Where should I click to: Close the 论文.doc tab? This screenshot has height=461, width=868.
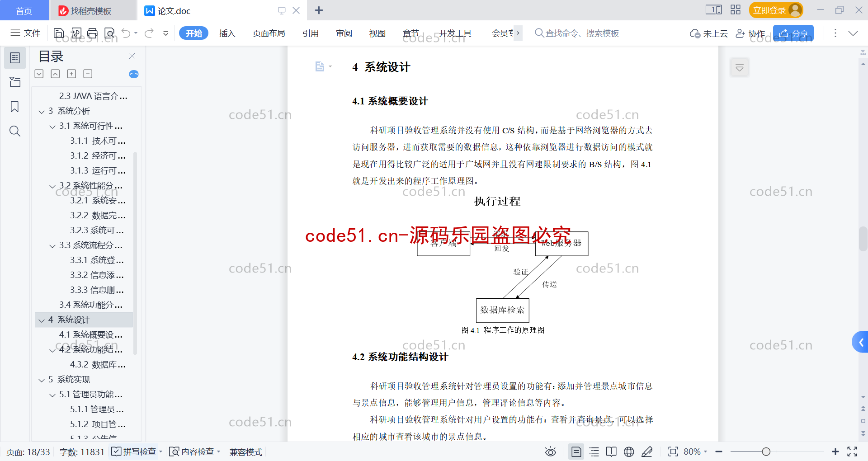tap(296, 10)
